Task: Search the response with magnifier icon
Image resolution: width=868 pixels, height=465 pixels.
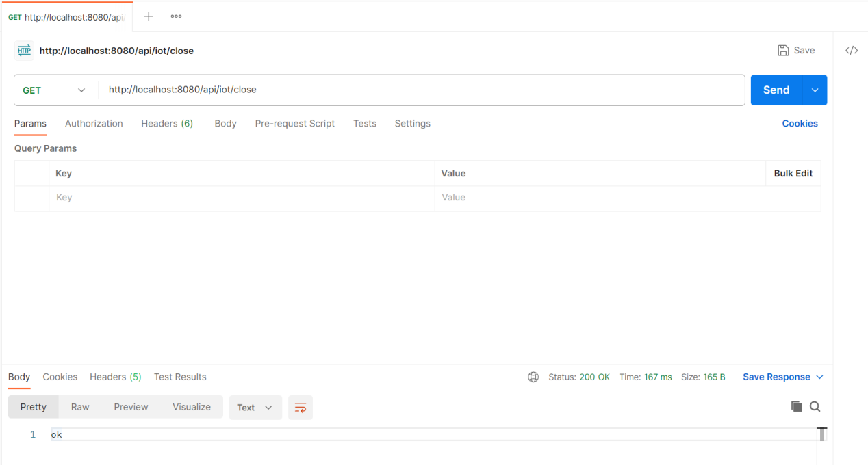Action: [x=815, y=407]
